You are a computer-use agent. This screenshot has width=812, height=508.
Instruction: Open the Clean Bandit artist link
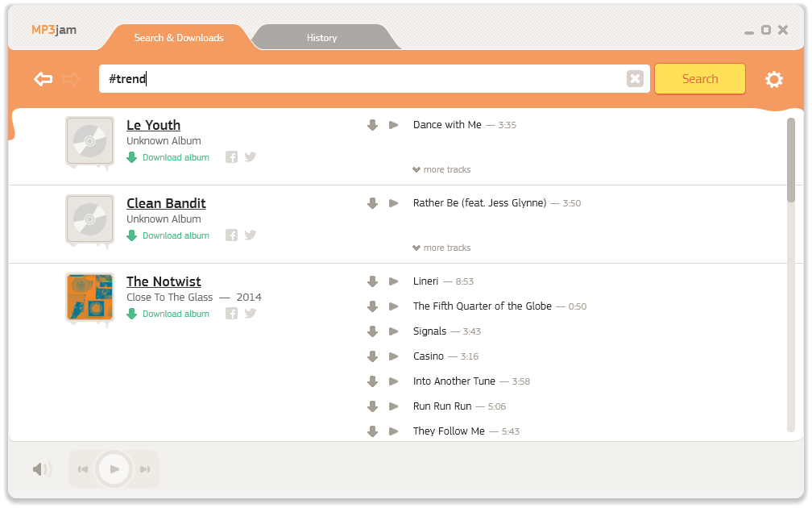166,204
